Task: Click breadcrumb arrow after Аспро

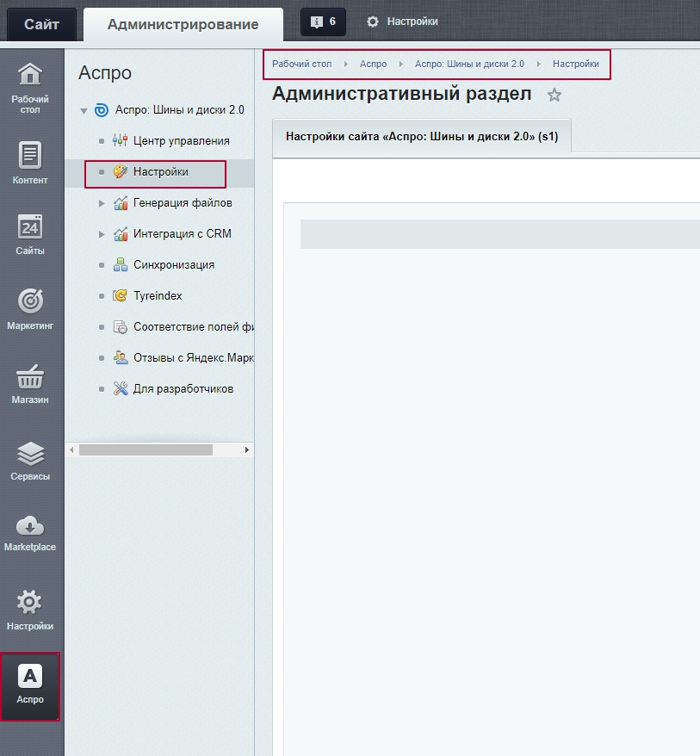Action: [400, 64]
